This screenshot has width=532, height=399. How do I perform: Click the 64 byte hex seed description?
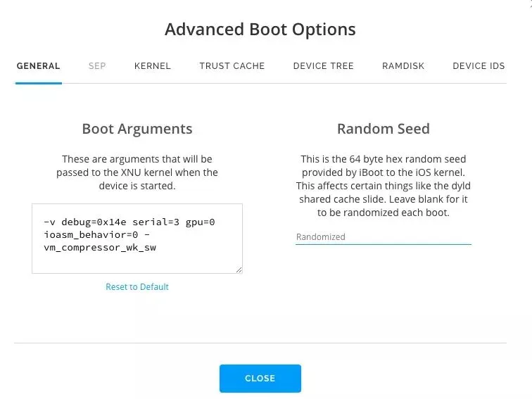point(383,186)
